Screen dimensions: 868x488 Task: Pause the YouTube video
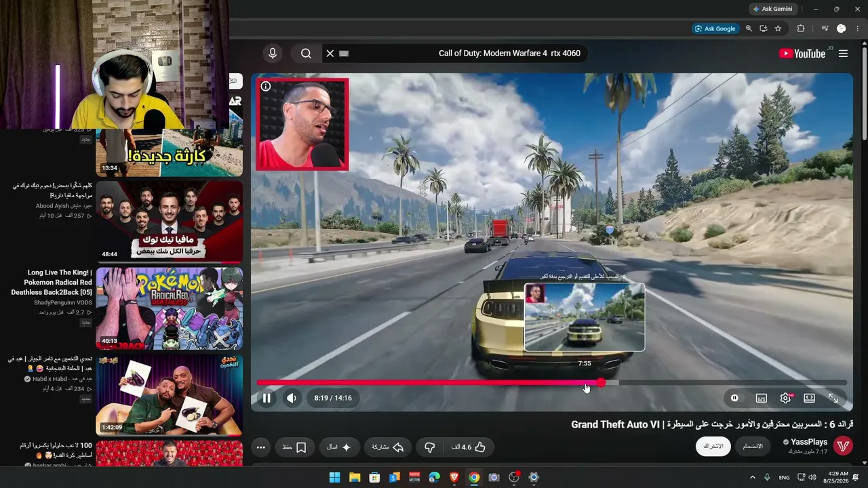(267, 398)
